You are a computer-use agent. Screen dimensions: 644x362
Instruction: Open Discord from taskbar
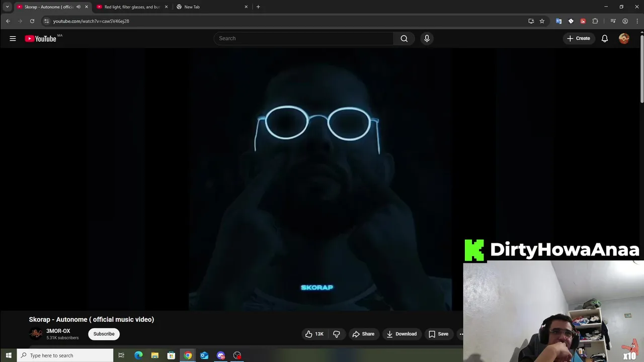tap(221, 355)
